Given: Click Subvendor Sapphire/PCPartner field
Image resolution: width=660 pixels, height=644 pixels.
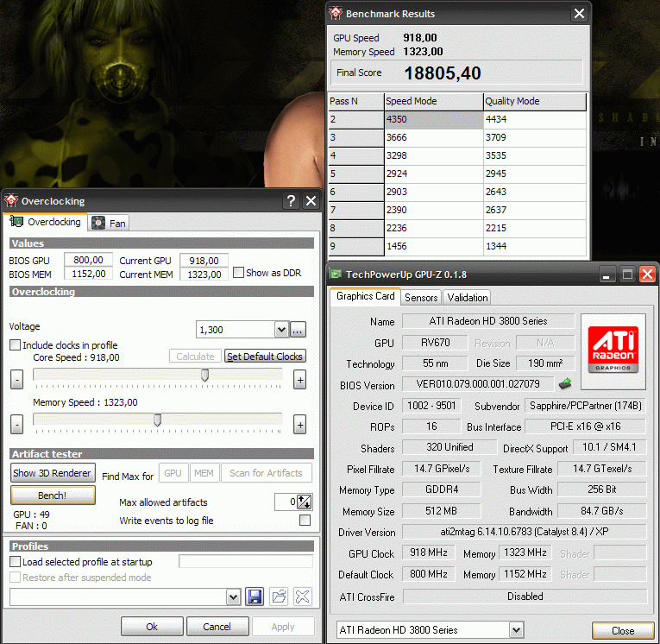Looking at the screenshot, I should pos(585,406).
